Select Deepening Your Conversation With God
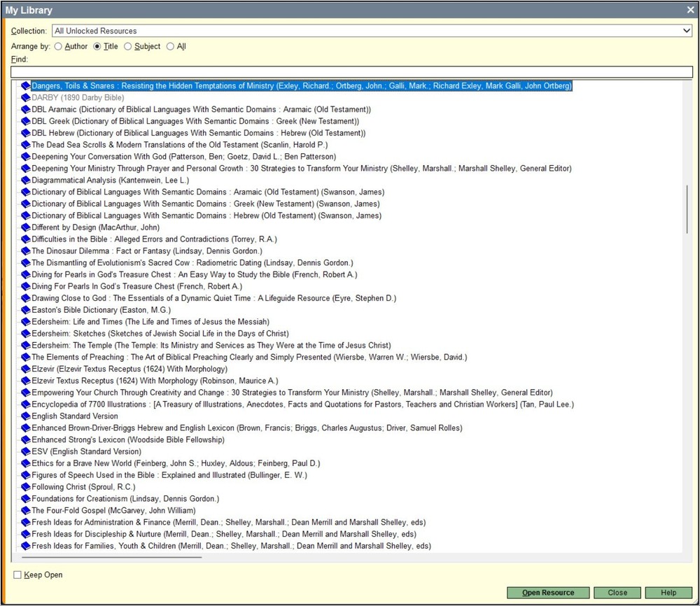The height and width of the screenshot is (606, 700). pyautogui.click(x=184, y=157)
